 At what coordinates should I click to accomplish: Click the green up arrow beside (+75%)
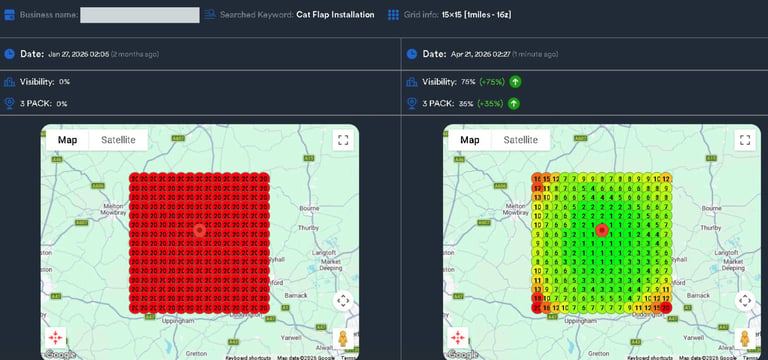515,82
